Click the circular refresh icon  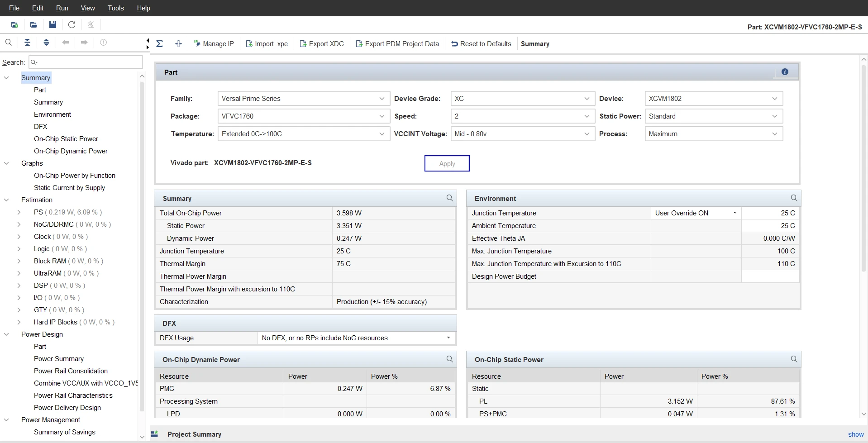pyautogui.click(x=72, y=25)
